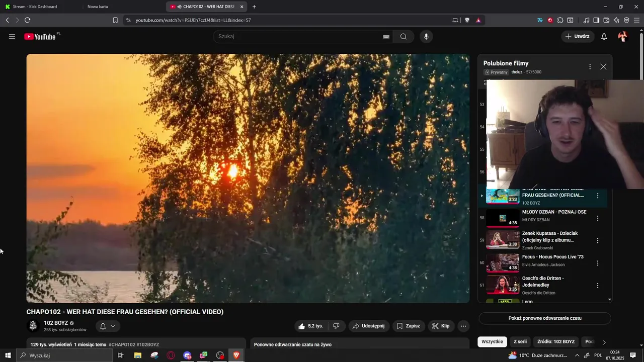Screen dimensions: 644x362
Task: Open the browser extensions puzzle icon
Action: (560, 20)
